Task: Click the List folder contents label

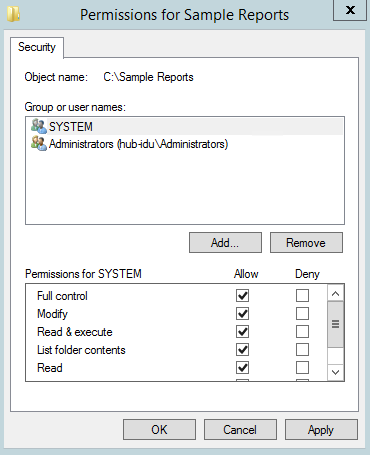Action: tap(81, 350)
